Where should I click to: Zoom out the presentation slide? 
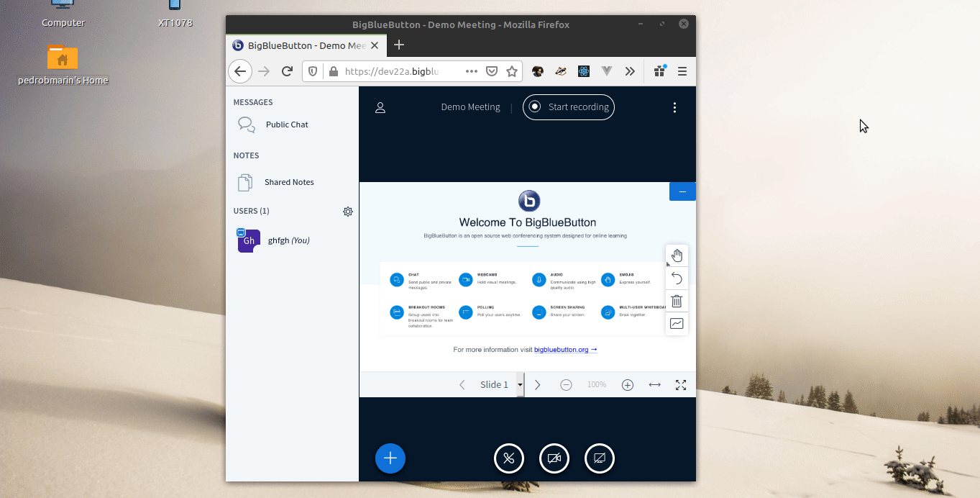coord(566,385)
